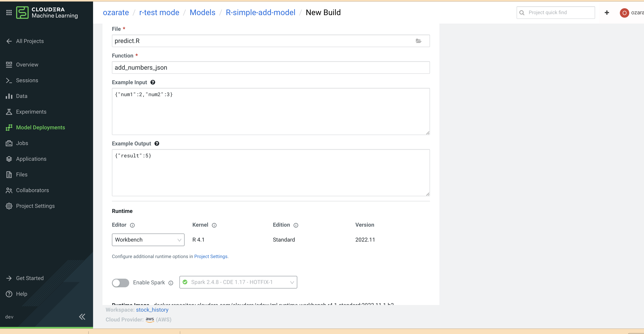
Task: Click the Example Input help icon
Action: [x=153, y=82]
